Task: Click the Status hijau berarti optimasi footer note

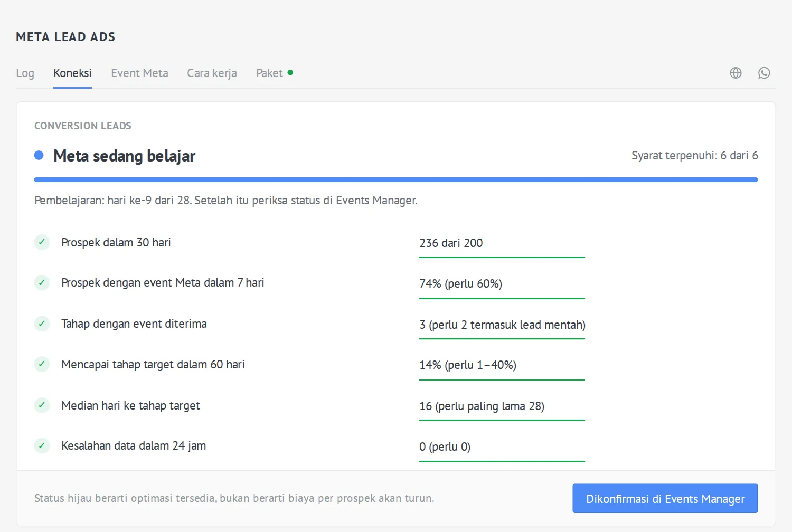Action: coord(234,498)
